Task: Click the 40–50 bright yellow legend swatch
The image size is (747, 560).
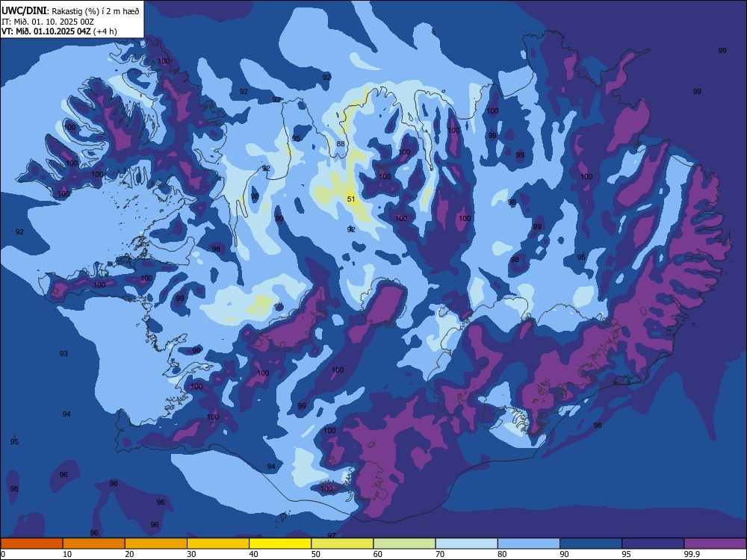Action: 280,544
